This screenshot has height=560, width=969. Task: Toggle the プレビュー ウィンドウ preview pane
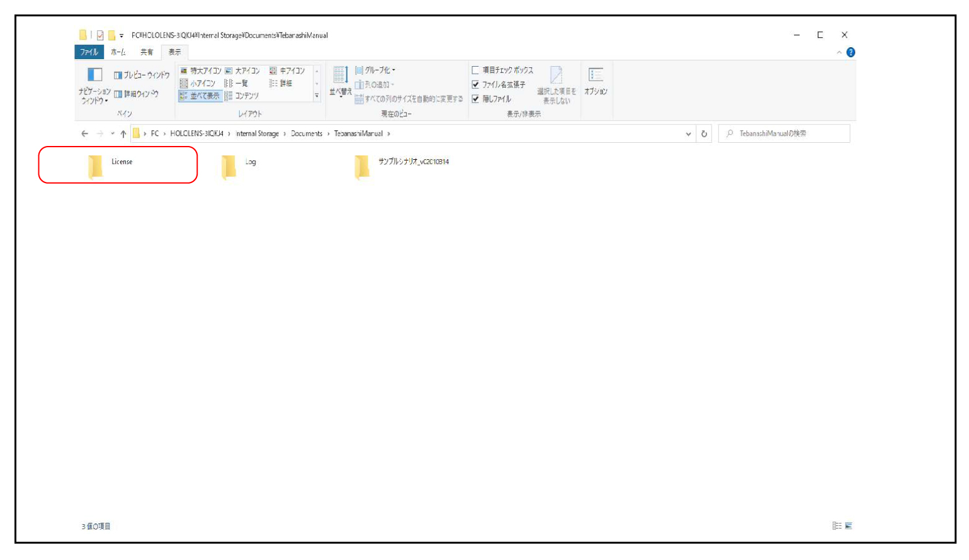[x=142, y=75]
